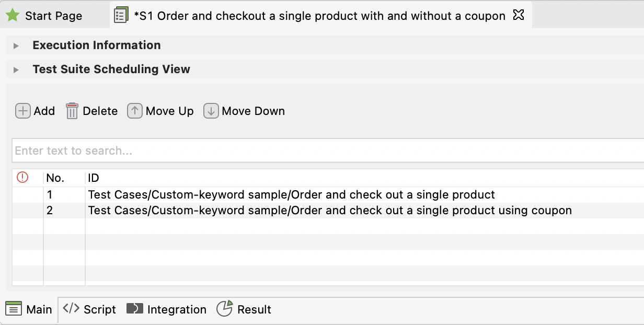Click the Move Down arrow icon
Screen dimensions: 644x325
point(211,111)
